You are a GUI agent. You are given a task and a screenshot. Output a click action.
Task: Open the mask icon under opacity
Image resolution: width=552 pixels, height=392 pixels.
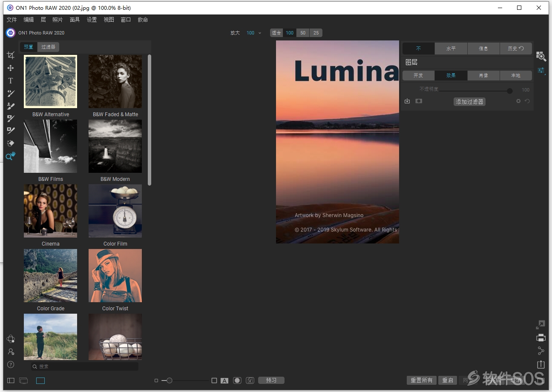coord(419,101)
